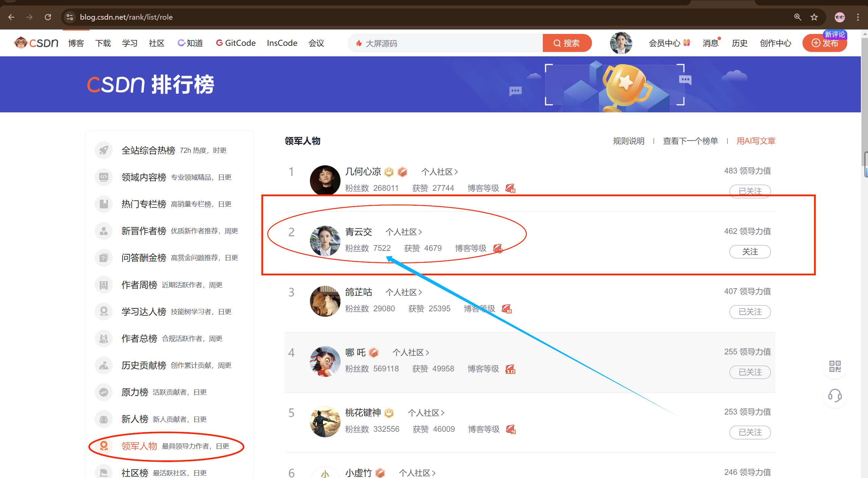The width and height of the screenshot is (868, 478).
Task: Open the 下载 nav menu
Action: [103, 43]
